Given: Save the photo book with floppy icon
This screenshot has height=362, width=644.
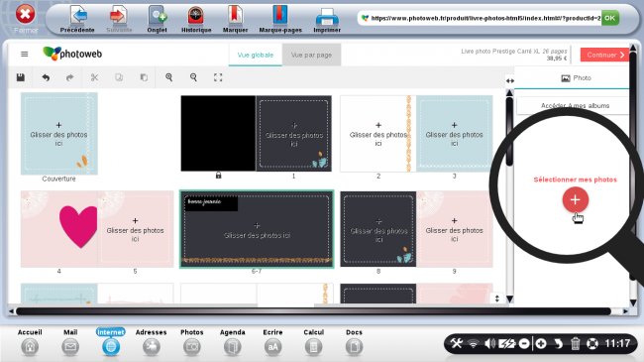Looking at the screenshot, I should (21, 77).
